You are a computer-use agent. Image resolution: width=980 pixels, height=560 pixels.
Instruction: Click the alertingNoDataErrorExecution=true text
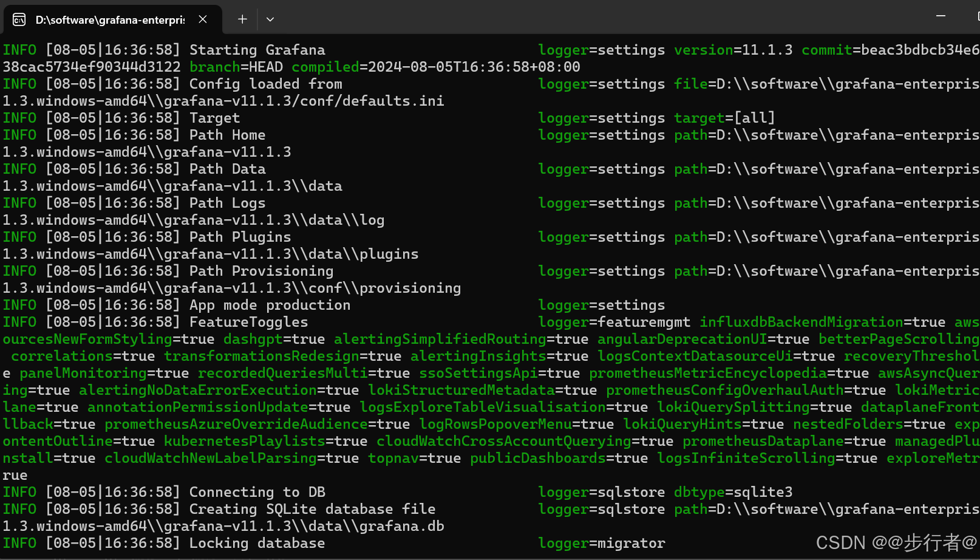click(x=219, y=390)
